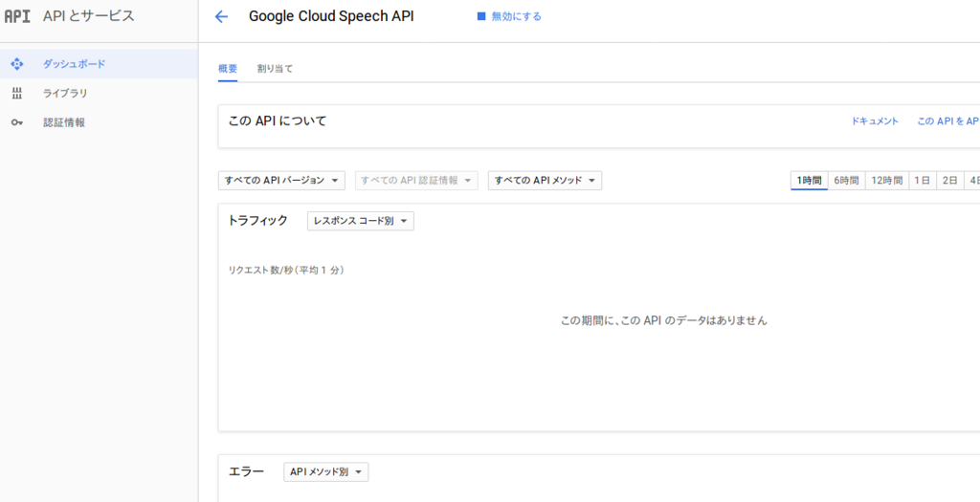Expand the すべての API バージョン dropdown
The image size is (980, 502).
pyautogui.click(x=281, y=181)
